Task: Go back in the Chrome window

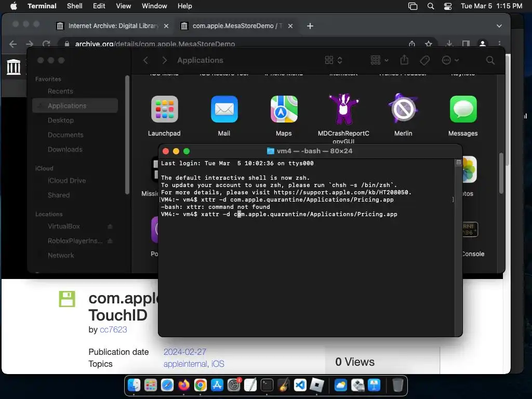Action: pyautogui.click(x=13, y=44)
